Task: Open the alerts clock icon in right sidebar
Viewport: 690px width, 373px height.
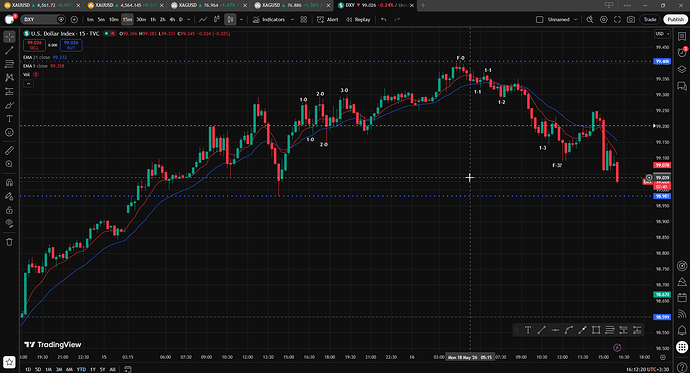Action: pyautogui.click(x=682, y=53)
